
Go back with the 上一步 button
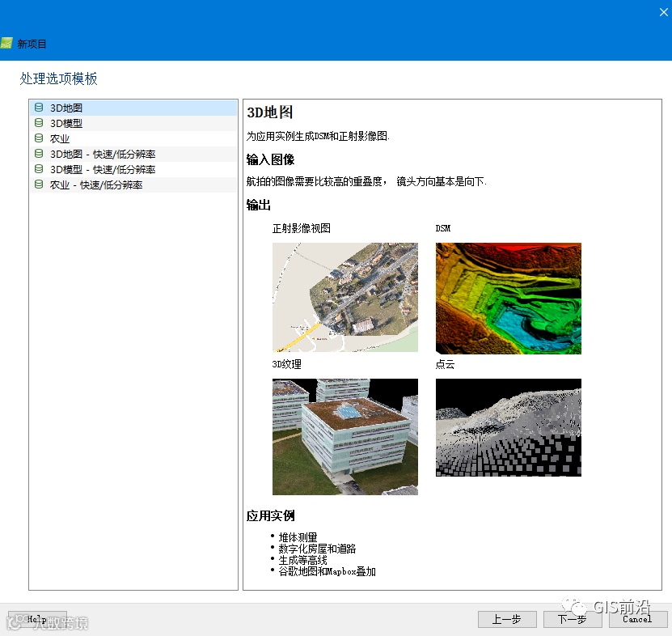pyautogui.click(x=507, y=619)
